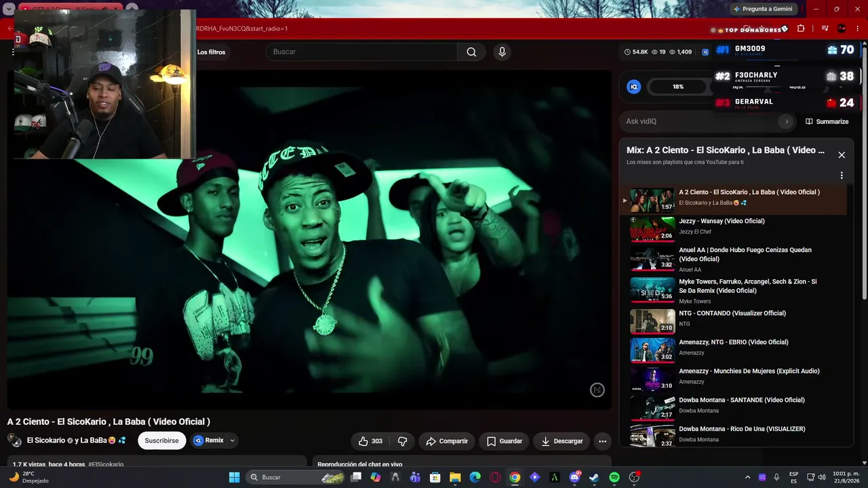Open the mix playlist three-dot menu
The image size is (868, 488).
[x=842, y=176]
